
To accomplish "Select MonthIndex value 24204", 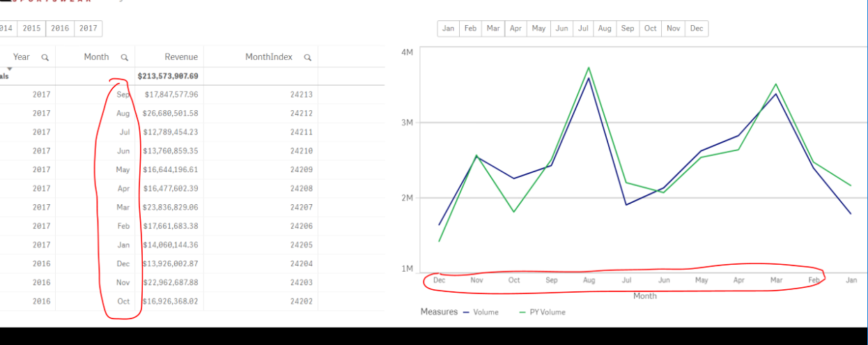I will point(302,264).
